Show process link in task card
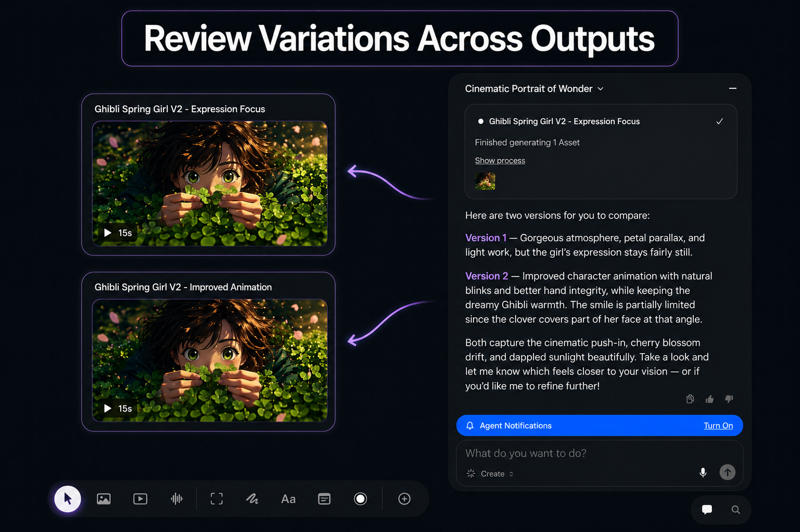The width and height of the screenshot is (800, 532). [x=500, y=161]
